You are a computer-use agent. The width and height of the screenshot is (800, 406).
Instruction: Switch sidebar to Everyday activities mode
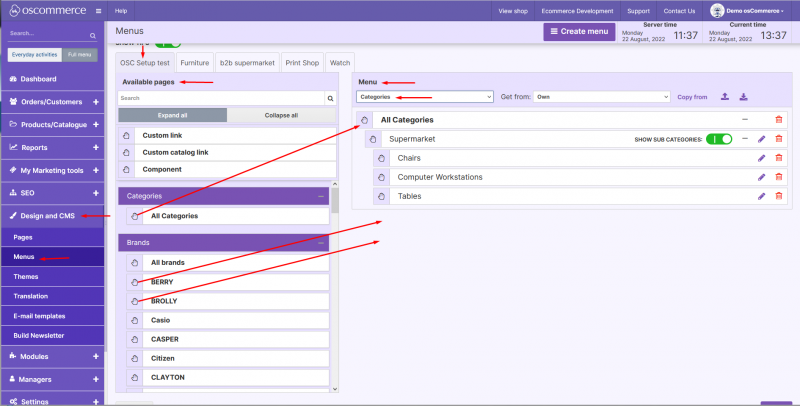[x=34, y=55]
